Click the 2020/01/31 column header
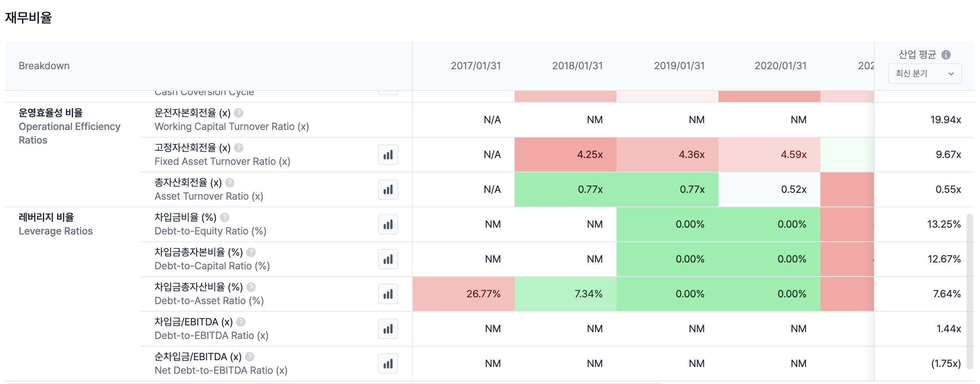980x384 pixels. (780, 66)
